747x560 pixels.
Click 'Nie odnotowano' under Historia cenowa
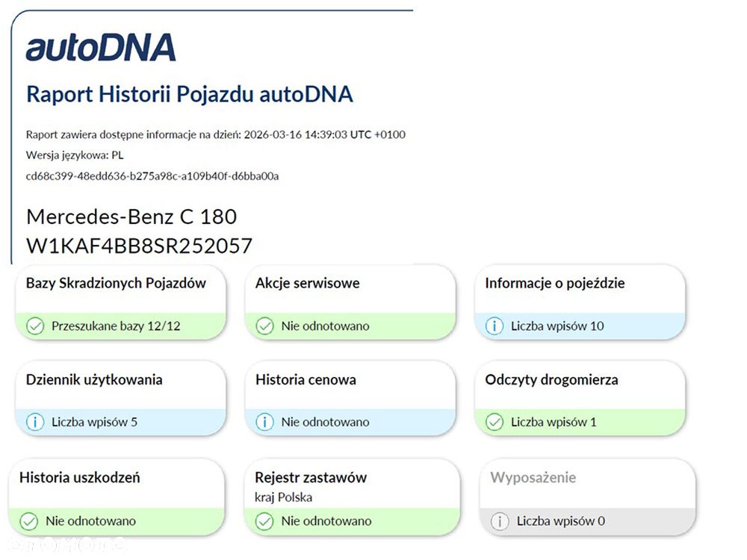tap(326, 422)
